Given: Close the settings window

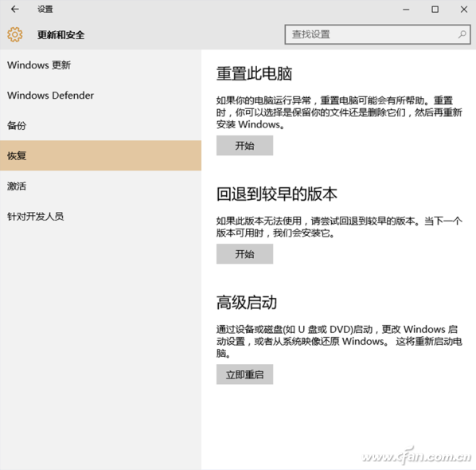Looking at the screenshot, I should tap(463, 10).
